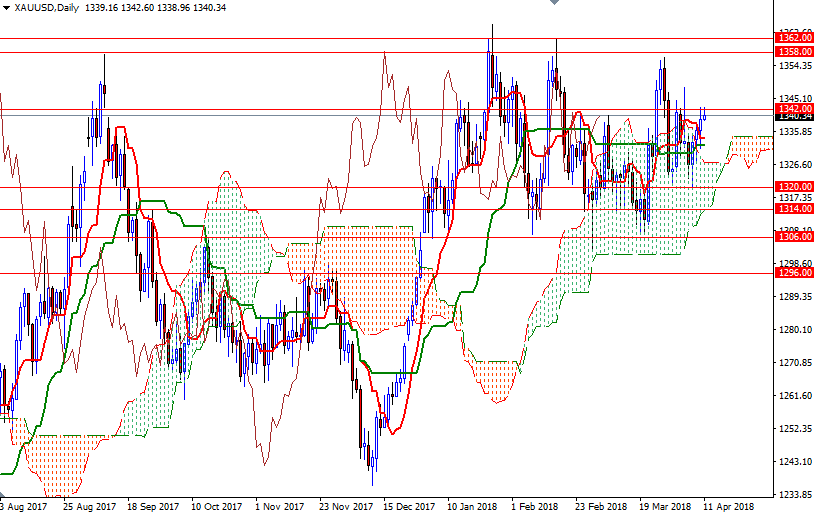The width and height of the screenshot is (814, 514).
Task: Click the red 1362.00 price level label
Action: tap(793, 37)
